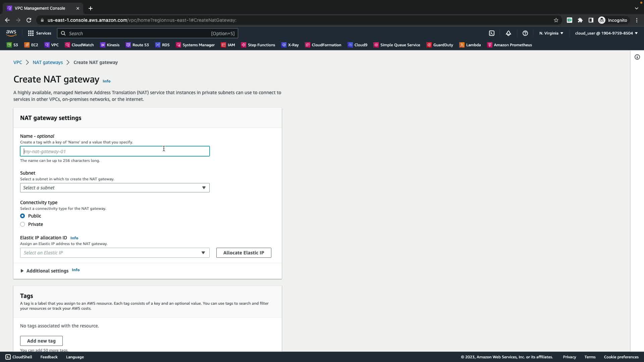
Task: Select the Public connectivity type
Action: click(22, 216)
